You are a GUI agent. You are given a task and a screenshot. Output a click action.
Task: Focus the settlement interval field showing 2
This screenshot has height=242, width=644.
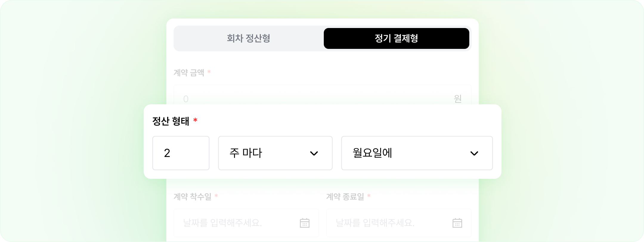coord(181,153)
